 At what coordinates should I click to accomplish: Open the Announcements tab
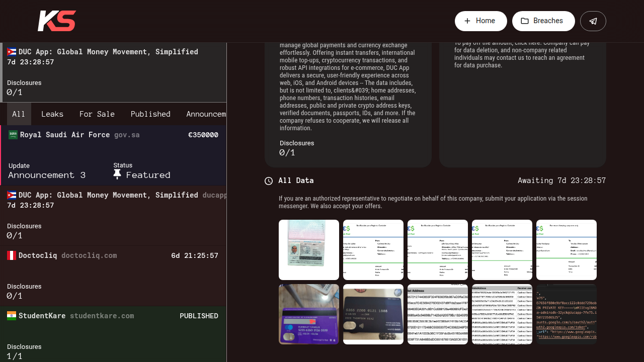206,114
